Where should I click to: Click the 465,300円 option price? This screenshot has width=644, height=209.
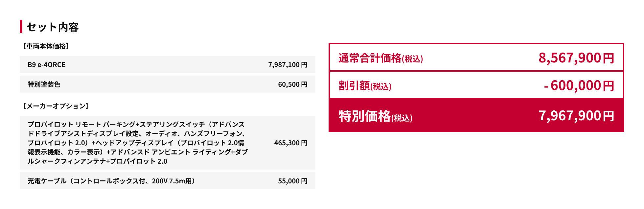point(290,143)
